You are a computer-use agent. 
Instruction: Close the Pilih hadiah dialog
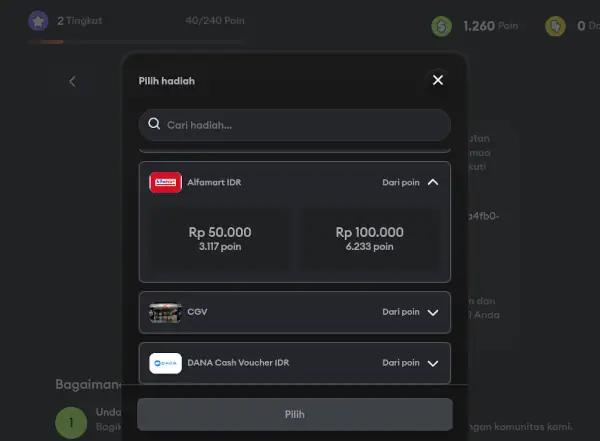(438, 80)
